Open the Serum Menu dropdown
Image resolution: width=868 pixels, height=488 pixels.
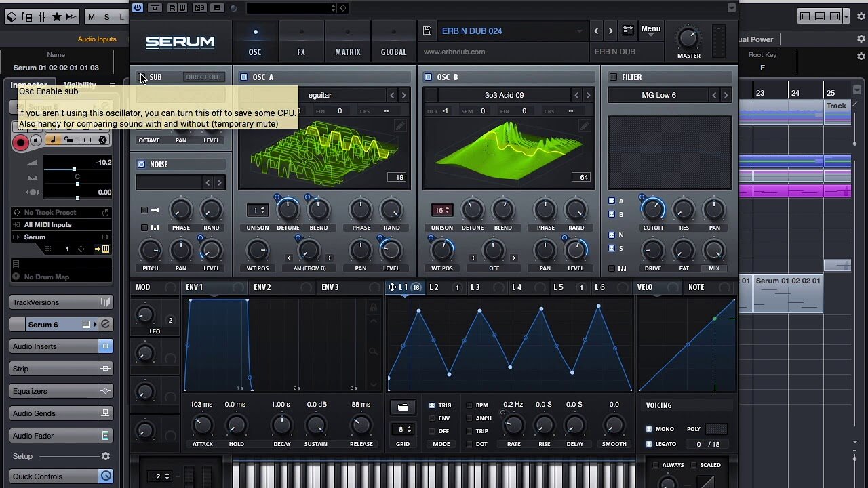click(650, 29)
